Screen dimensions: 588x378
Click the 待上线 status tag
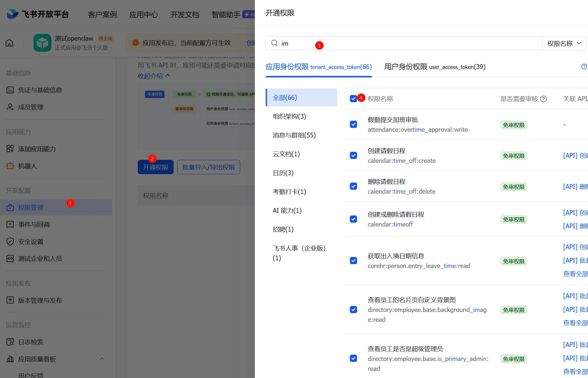click(x=105, y=39)
